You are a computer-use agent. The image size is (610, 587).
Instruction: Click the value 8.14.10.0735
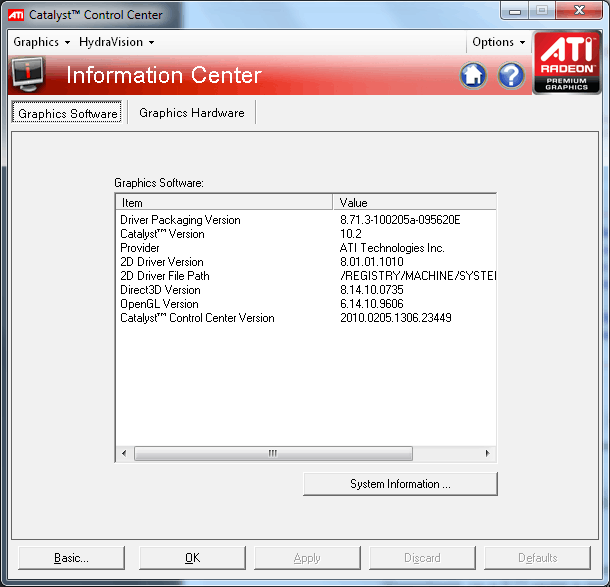(372, 290)
